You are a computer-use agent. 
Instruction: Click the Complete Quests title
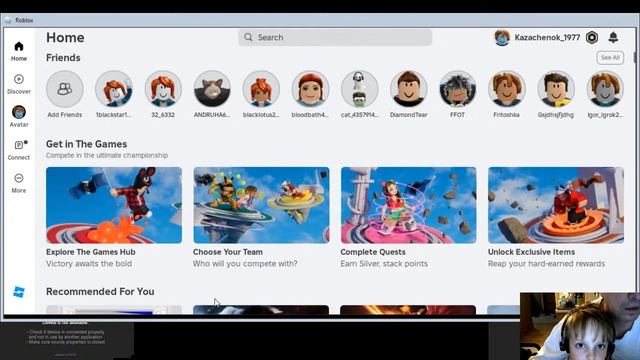point(373,252)
